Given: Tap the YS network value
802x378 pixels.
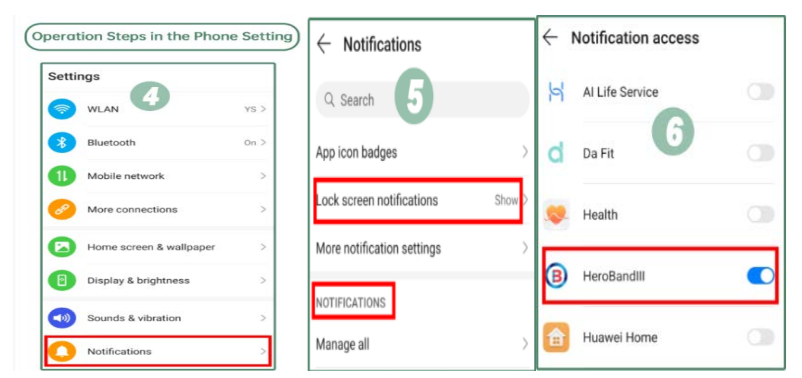Looking at the screenshot, I should pos(250,109).
